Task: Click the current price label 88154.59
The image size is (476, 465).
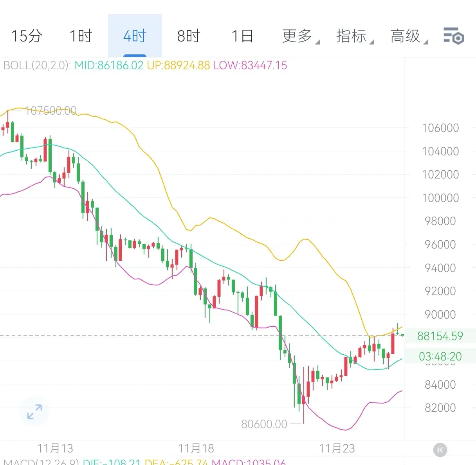Action: pos(440,336)
